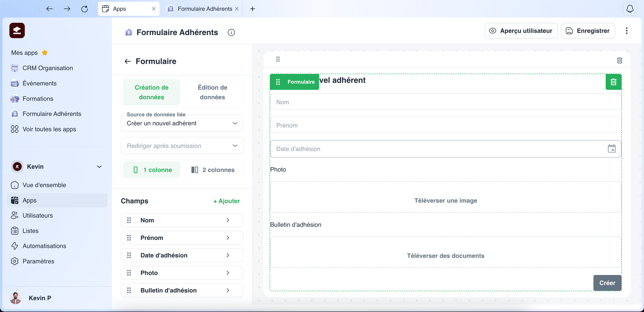Click the green Formulaire drag handle label

pos(294,82)
